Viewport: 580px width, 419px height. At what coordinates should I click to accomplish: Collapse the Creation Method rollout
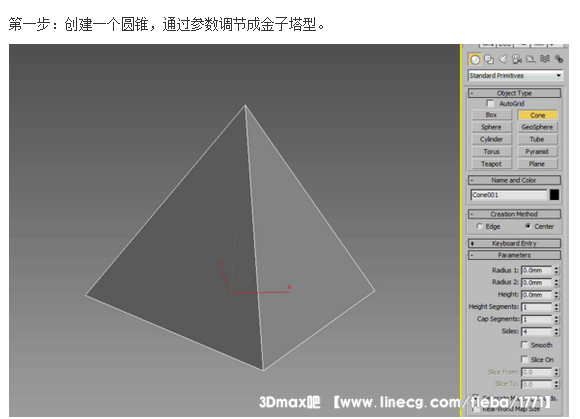(x=515, y=214)
